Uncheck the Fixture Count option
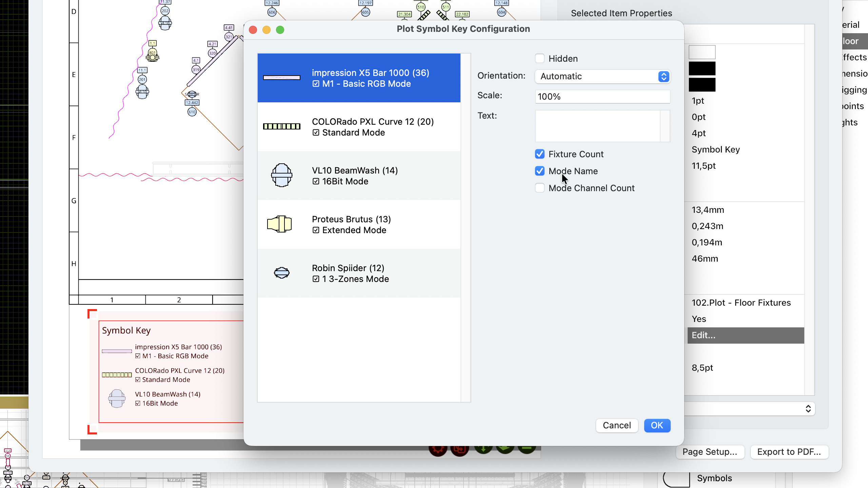 coord(540,154)
